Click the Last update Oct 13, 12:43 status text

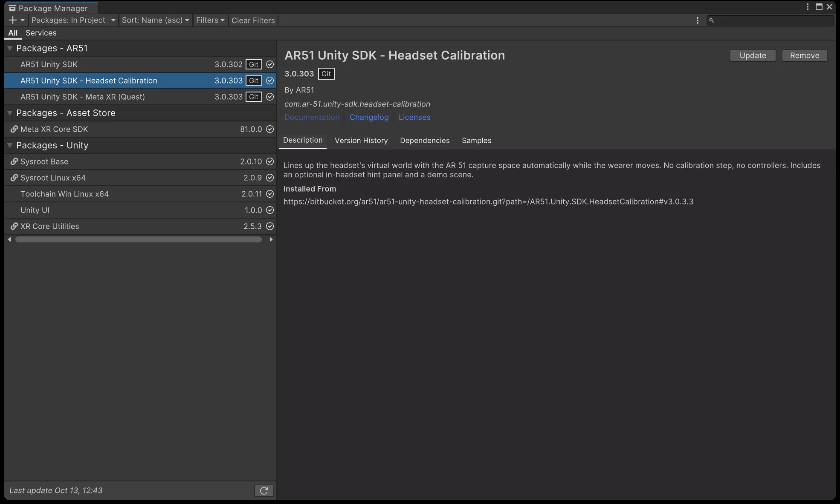(x=56, y=490)
